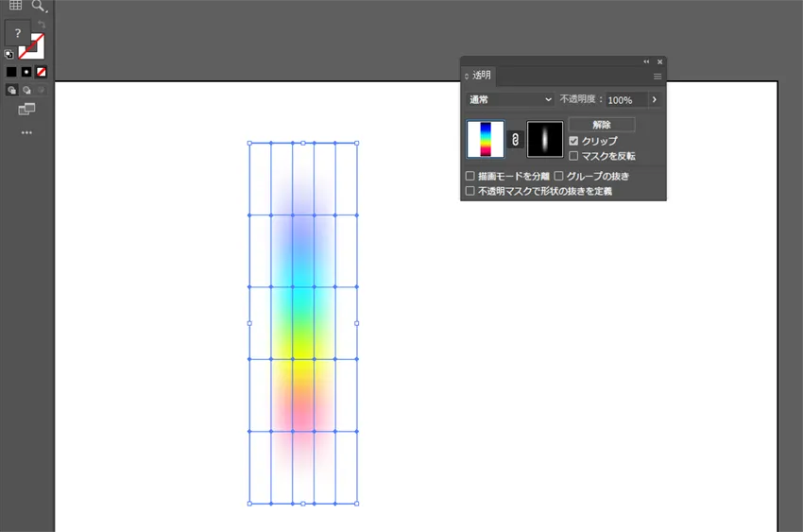Click the 解除 button

click(602, 125)
